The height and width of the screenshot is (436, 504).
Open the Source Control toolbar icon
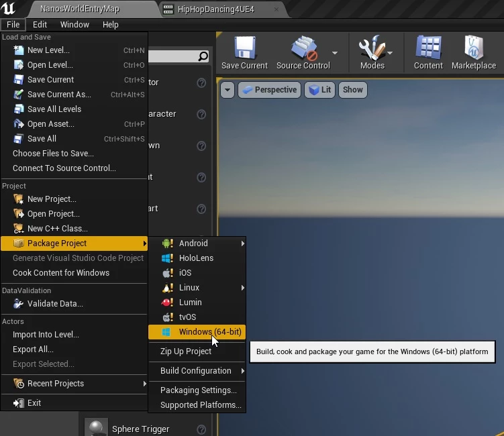[x=304, y=48]
